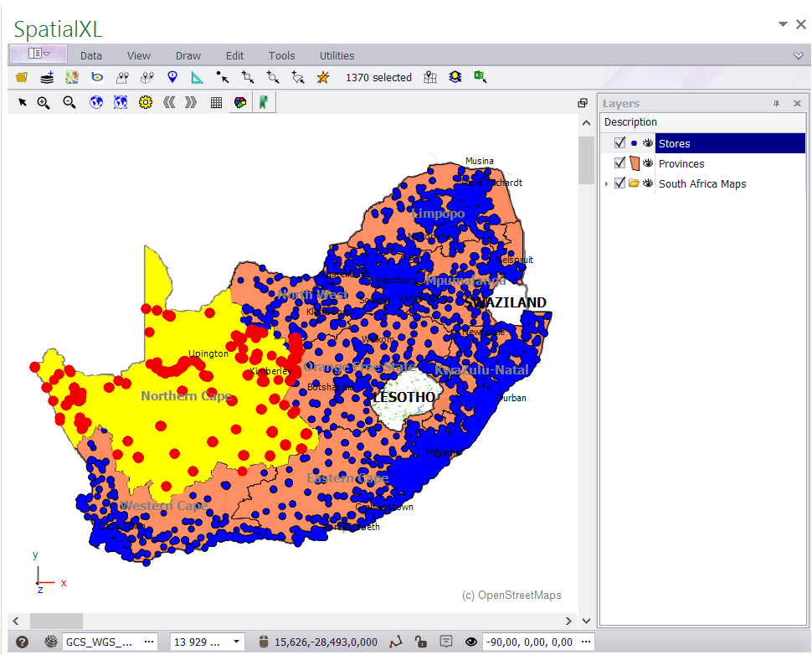Click the measure triangle ruler icon
Screen dimensions: 812x655
point(197,77)
